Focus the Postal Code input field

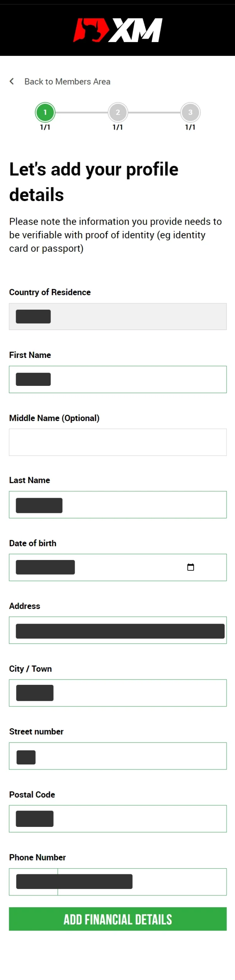pyautogui.click(x=118, y=819)
